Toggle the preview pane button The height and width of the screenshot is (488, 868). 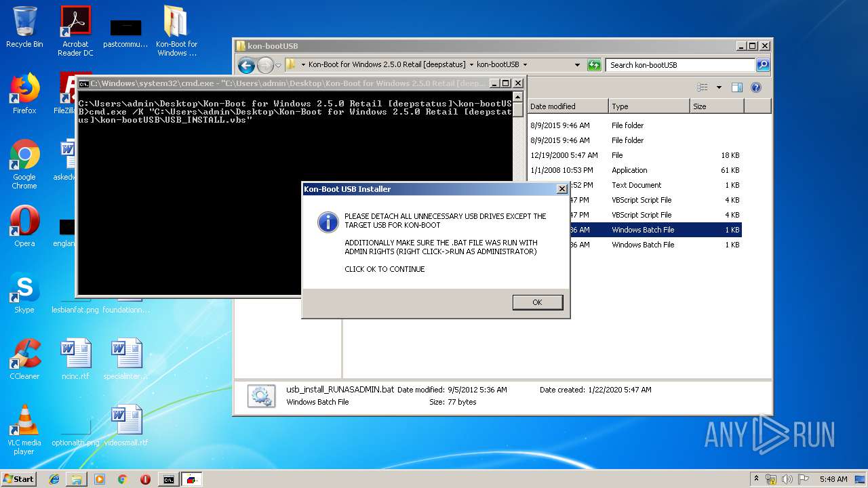coord(737,87)
